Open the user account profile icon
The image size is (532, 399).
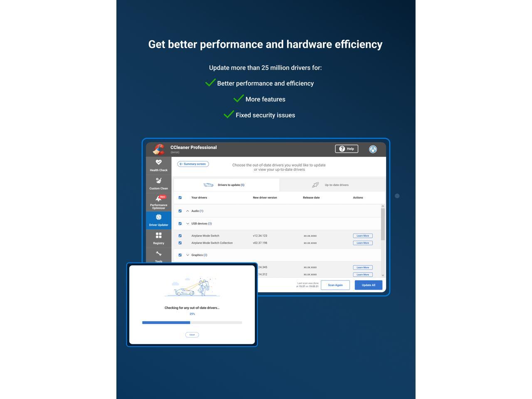coord(373,149)
